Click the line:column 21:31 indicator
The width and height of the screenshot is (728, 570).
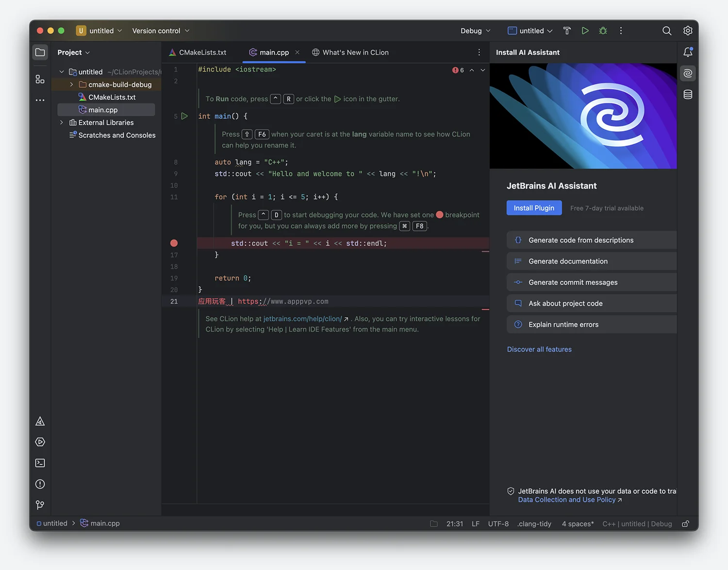click(455, 524)
